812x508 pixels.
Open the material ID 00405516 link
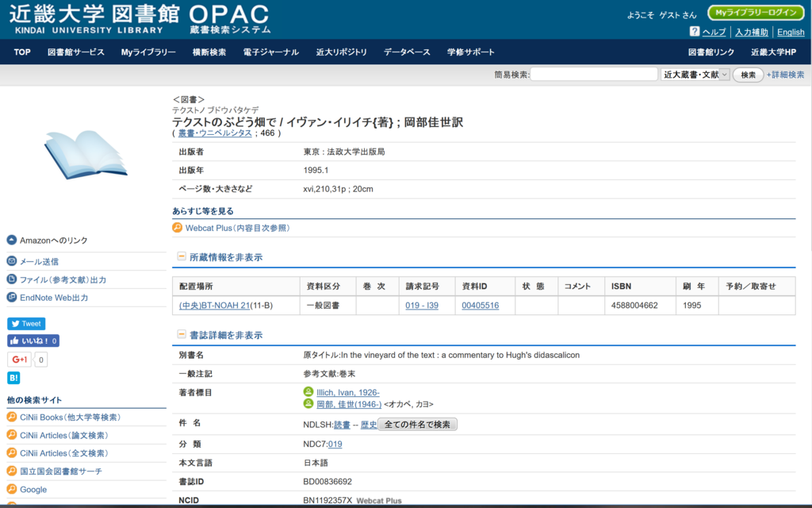tap(480, 306)
